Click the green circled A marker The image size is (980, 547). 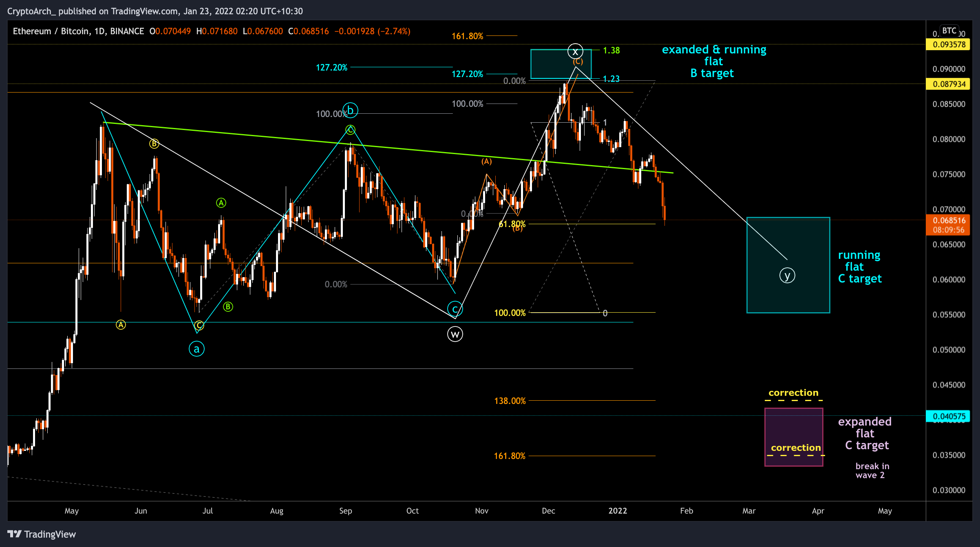click(x=221, y=203)
